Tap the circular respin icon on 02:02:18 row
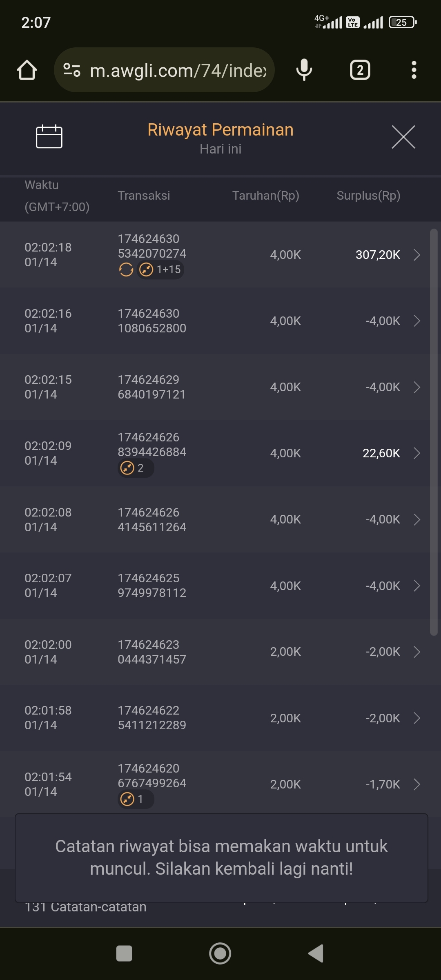441x980 pixels. click(126, 269)
